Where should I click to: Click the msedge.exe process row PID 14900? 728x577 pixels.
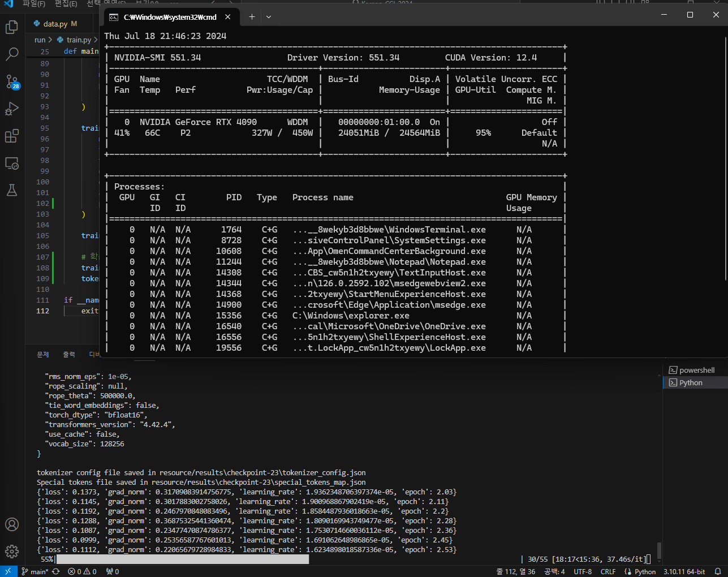pyautogui.click(x=336, y=305)
